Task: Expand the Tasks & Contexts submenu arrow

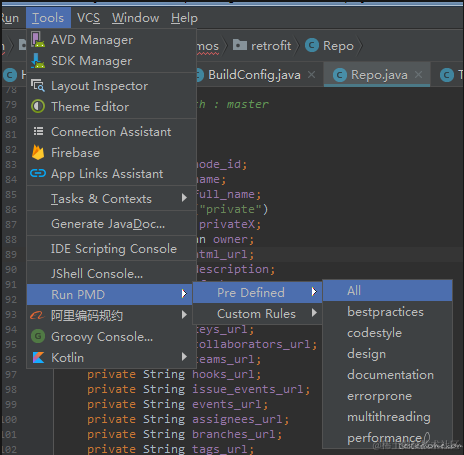Action: (x=184, y=198)
